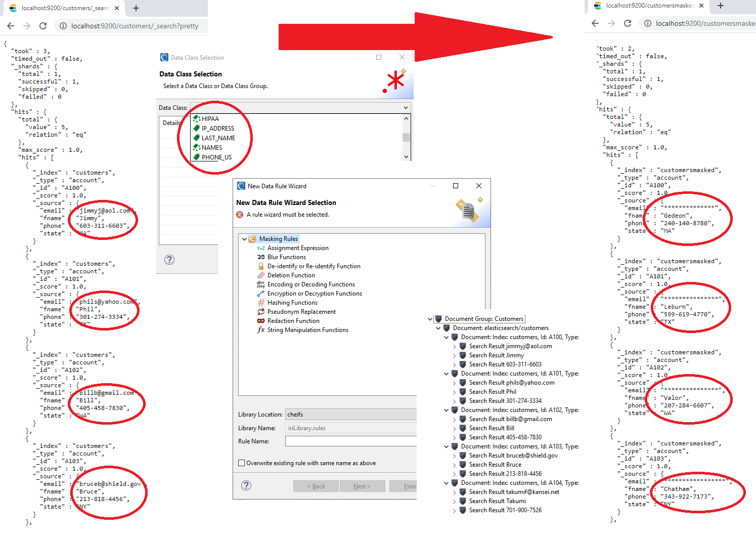
Task: Select the String Manipulation fx icon
Action: coord(261,330)
